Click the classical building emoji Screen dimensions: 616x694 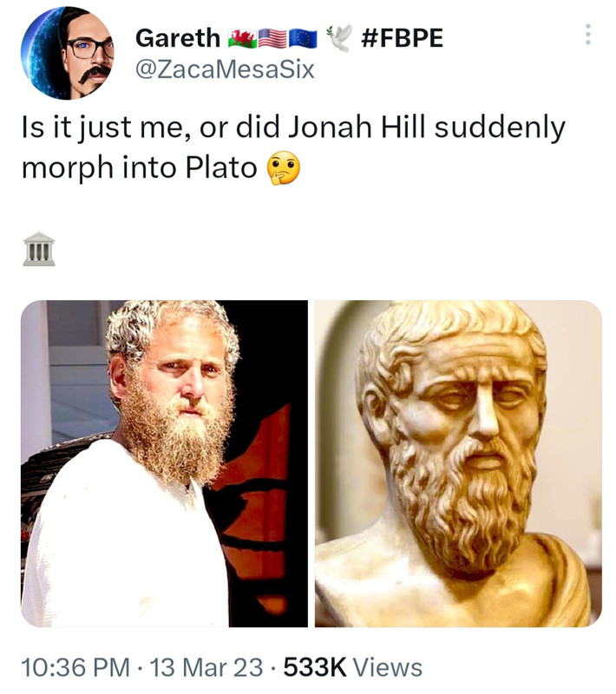tap(39, 249)
